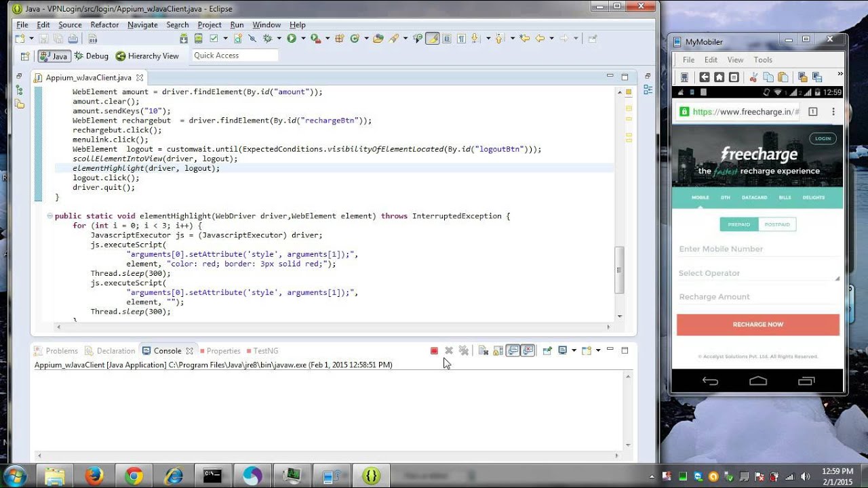Open the Refactor menu
This screenshot has width=868, height=488.
104,24
